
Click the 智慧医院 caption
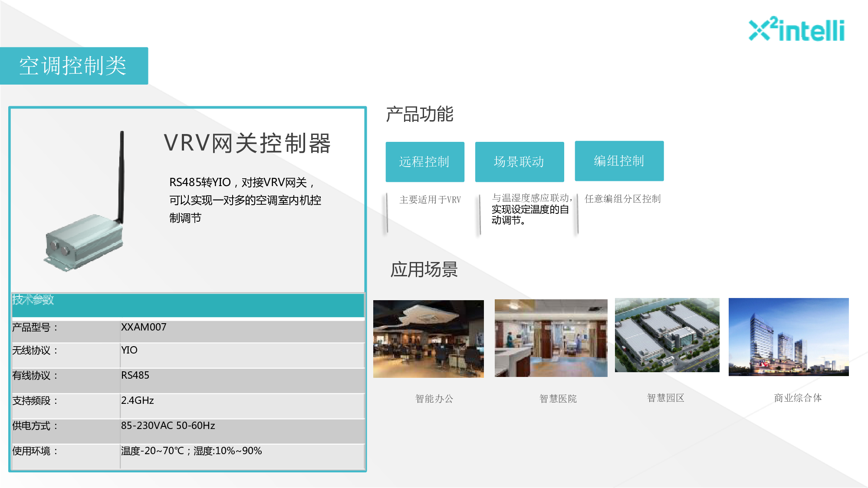[558, 399]
